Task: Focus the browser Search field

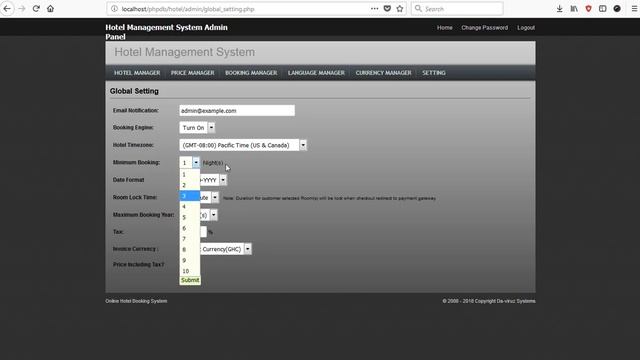Action: (x=457, y=9)
